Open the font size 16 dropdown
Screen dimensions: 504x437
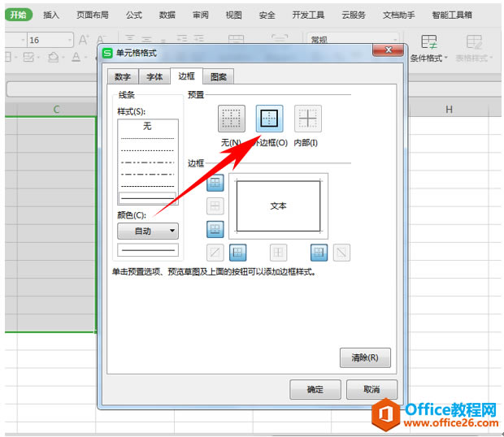(70, 40)
